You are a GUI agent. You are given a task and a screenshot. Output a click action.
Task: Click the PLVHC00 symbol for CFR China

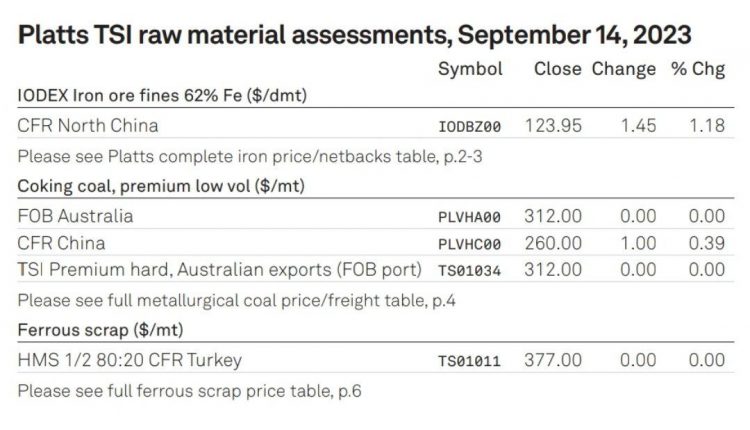470,244
